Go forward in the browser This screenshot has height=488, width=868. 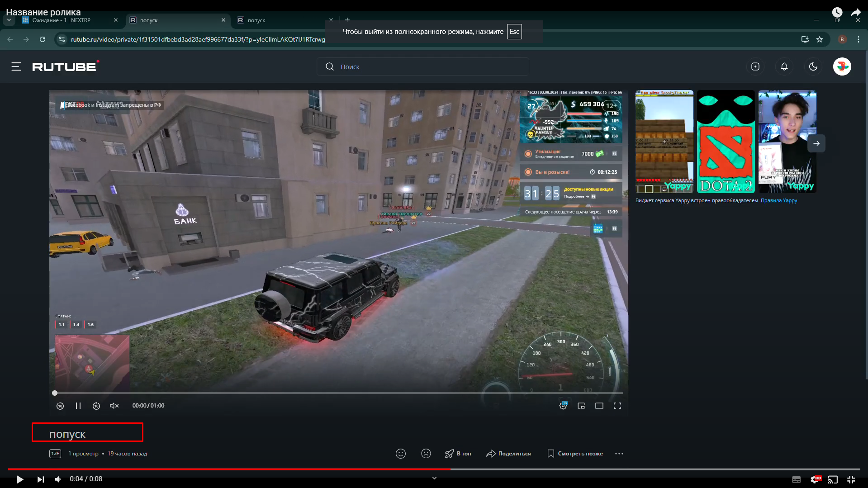26,39
